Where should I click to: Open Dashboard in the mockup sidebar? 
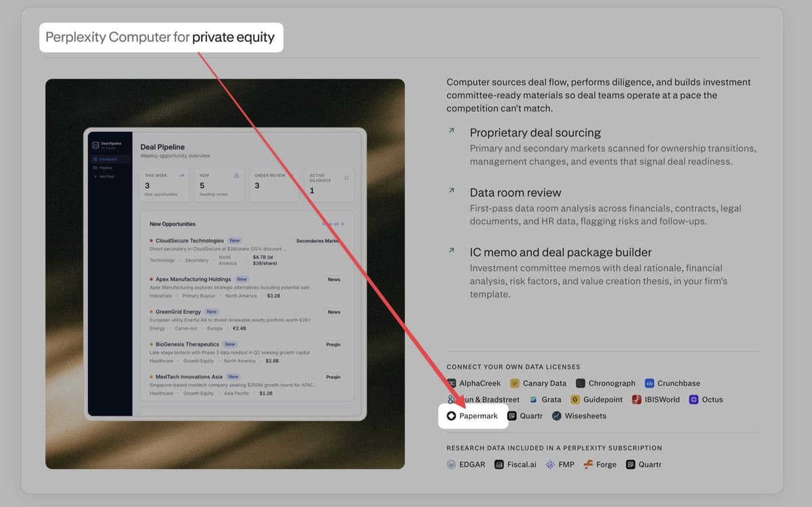click(110, 159)
